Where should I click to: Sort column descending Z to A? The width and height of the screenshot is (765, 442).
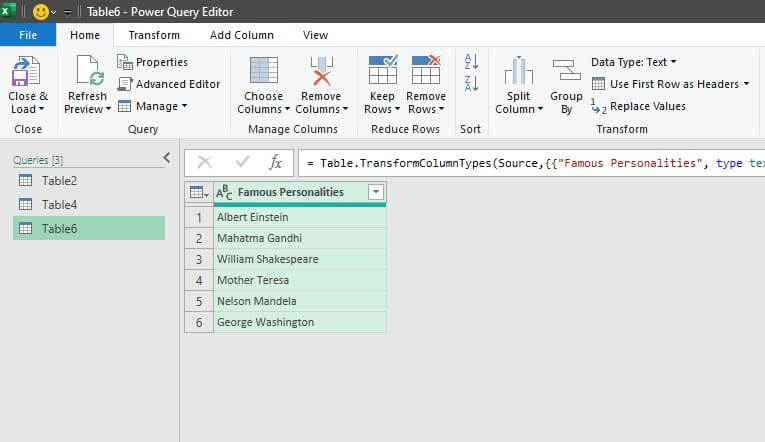[x=471, y=83]
